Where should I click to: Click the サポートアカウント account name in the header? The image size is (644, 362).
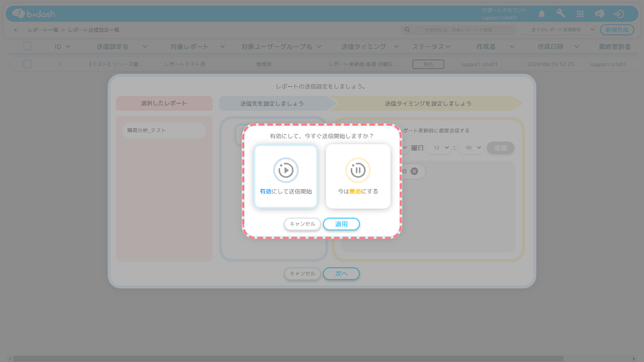click(x=505, y=10)
